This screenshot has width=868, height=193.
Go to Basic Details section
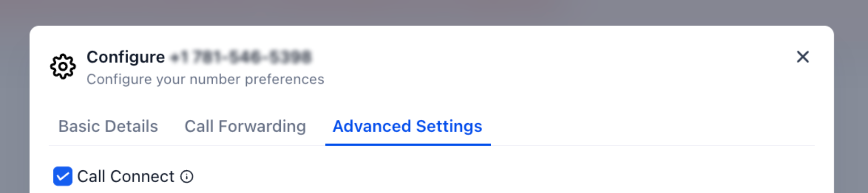pos(108,126)
